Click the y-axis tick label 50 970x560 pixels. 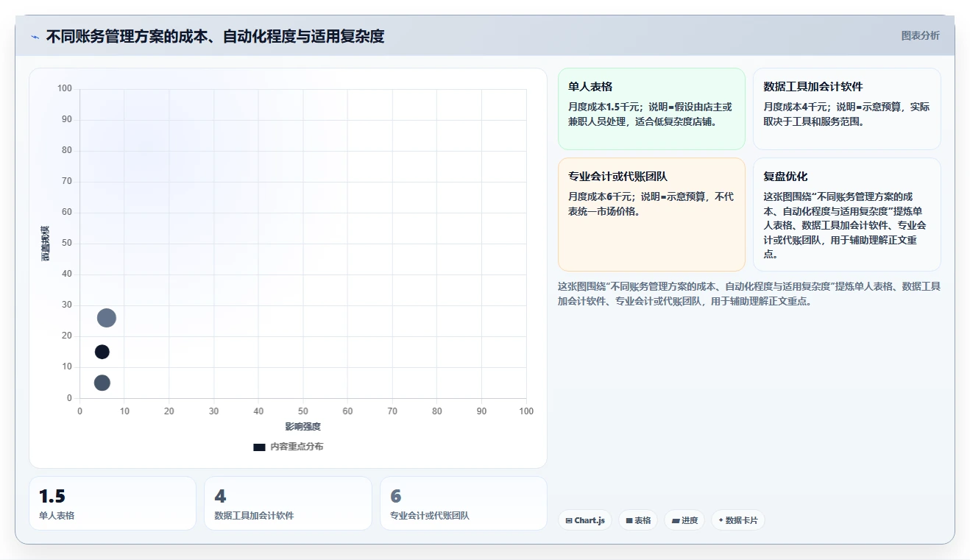tap(67, 244)
